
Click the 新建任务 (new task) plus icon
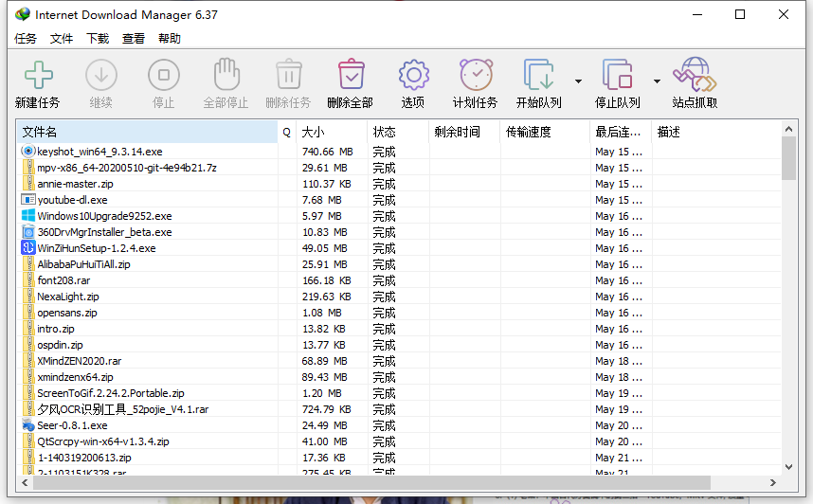pyautogui.click(x=38, y=75)
